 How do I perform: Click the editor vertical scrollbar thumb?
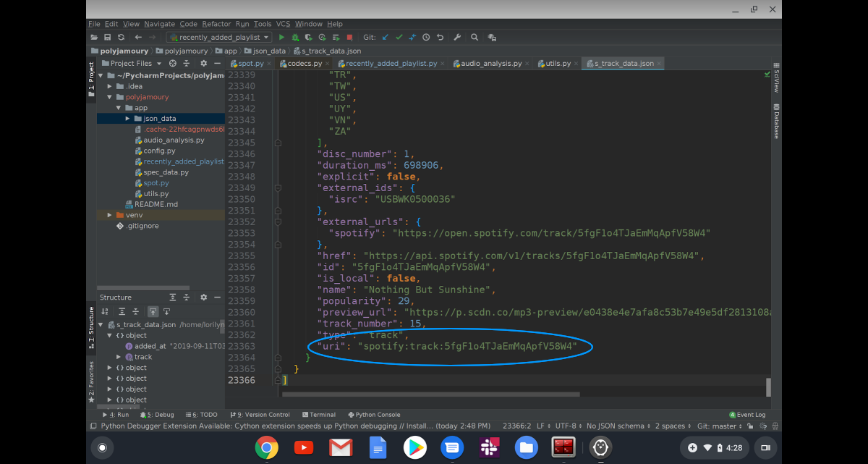768,387
